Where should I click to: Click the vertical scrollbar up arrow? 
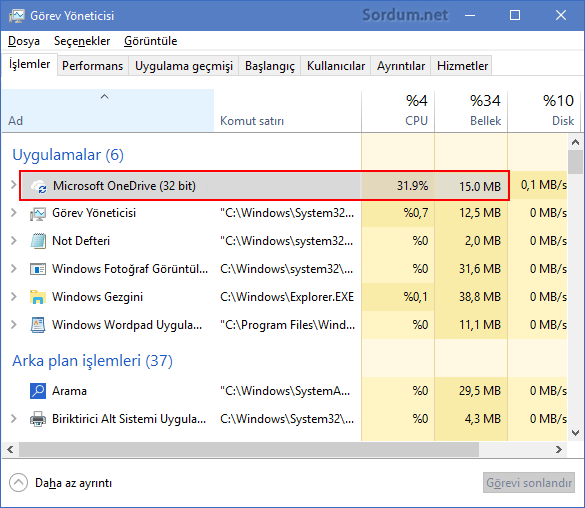click(575, 142)
